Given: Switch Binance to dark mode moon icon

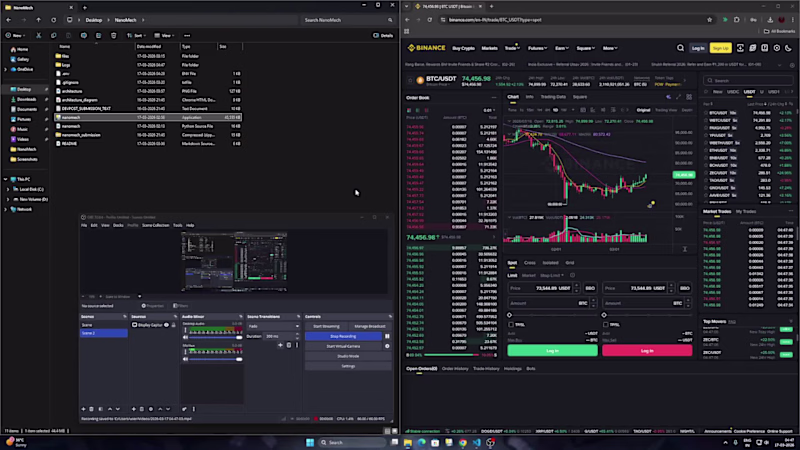Looking at the screenshot, I should [788, 48].
